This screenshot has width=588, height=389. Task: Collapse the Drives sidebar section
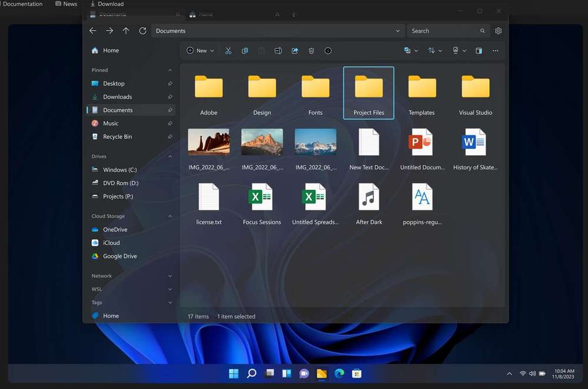point(171,156)
